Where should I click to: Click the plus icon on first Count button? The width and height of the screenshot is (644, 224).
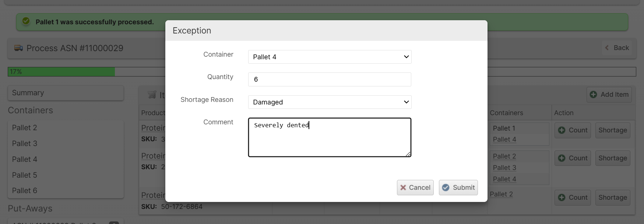click(x=562, y=130)
